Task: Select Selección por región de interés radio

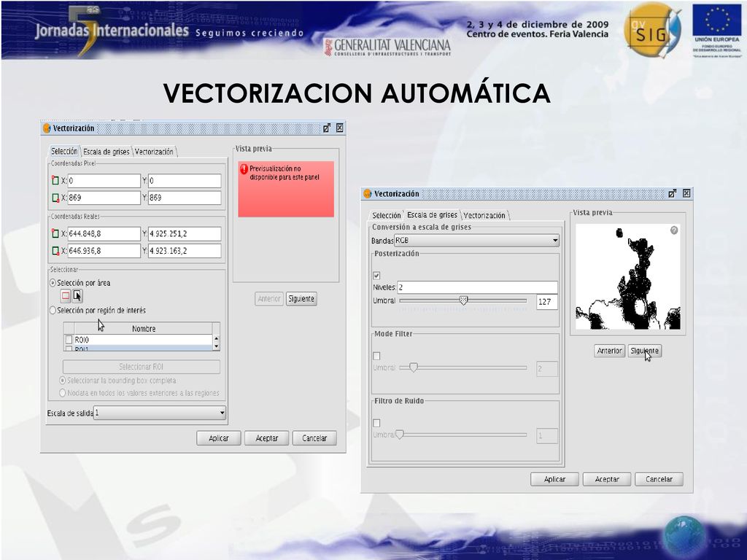Action: coord(53,311)
